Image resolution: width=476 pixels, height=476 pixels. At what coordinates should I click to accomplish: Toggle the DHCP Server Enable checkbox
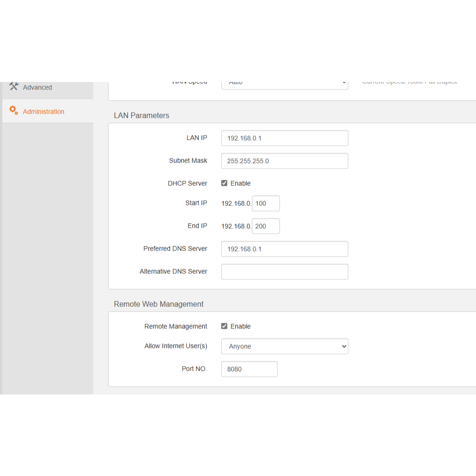click(x=224, y=184)
